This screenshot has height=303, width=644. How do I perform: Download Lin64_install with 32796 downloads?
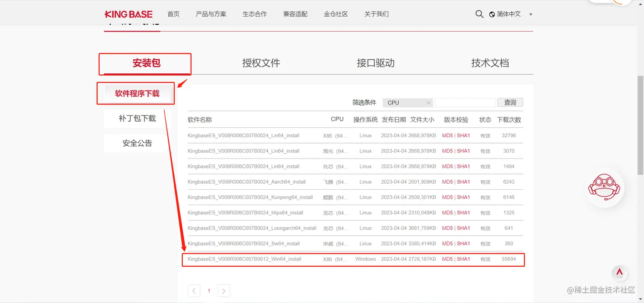[x=244, y=136]
